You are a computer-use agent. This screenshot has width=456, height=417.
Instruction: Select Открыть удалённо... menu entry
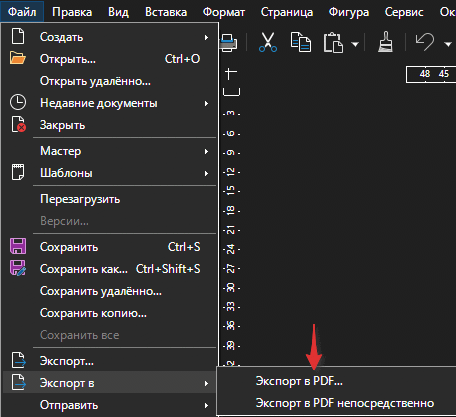point(109,81)
